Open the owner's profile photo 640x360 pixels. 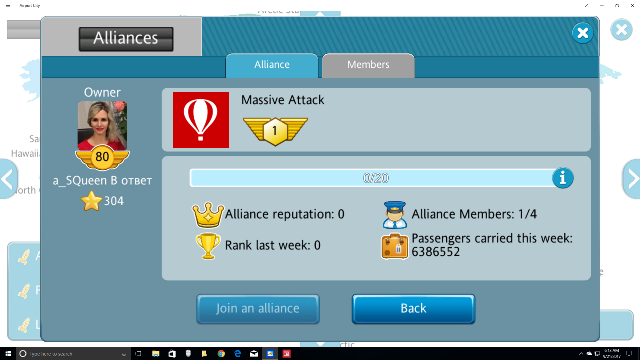pos(102,124)
